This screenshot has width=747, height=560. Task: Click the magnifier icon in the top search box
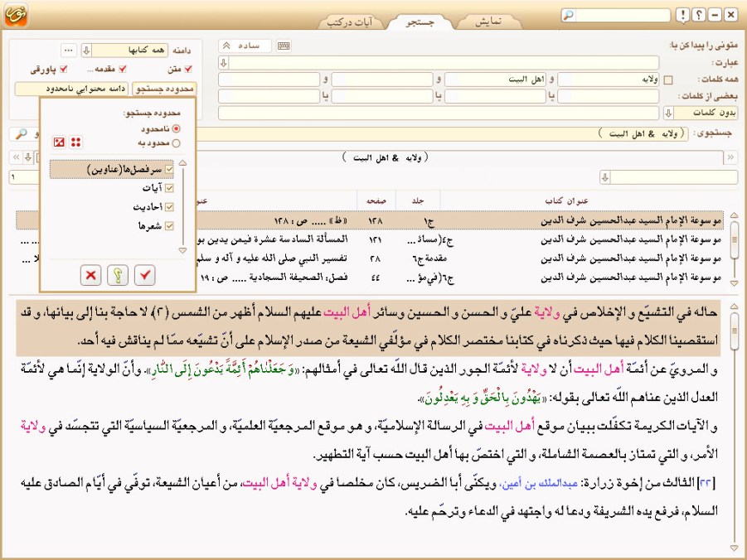point(569,15)
